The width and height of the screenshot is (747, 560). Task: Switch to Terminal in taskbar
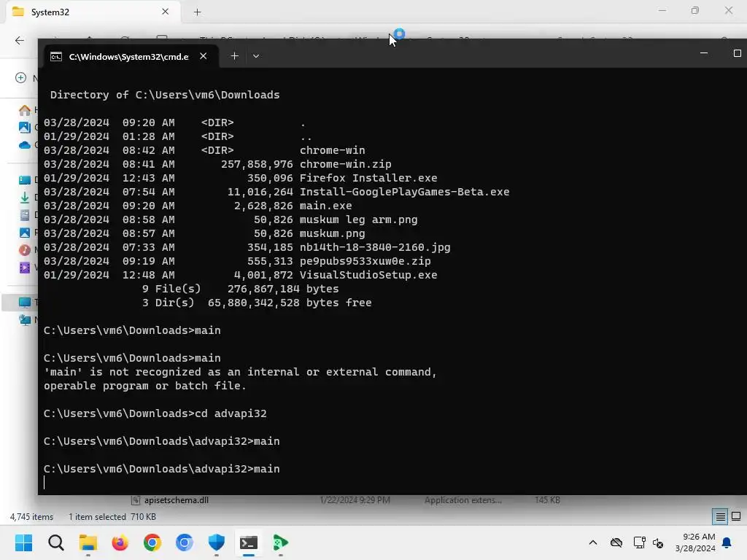click(x=249, y=542)
